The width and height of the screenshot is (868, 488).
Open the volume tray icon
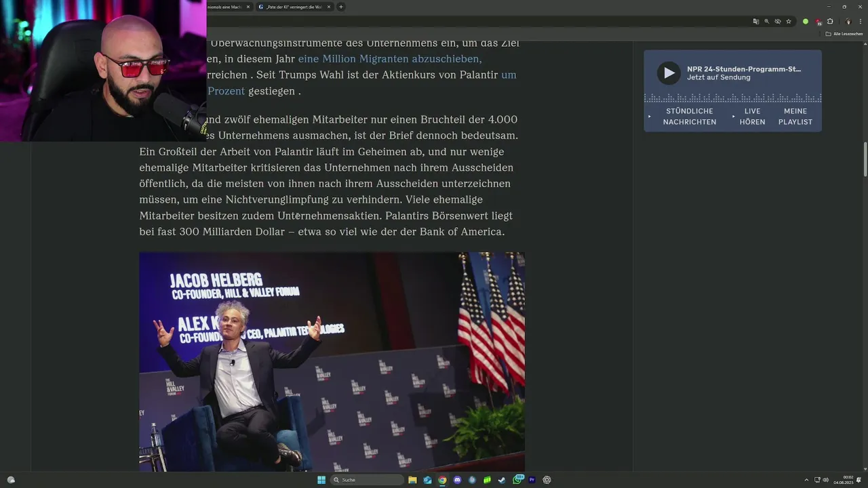click(x=825, y=480)
